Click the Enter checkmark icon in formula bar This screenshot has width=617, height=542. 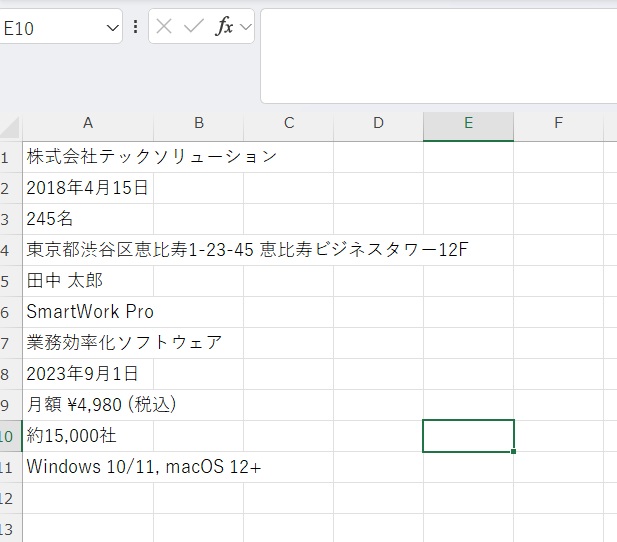point(193,27)
